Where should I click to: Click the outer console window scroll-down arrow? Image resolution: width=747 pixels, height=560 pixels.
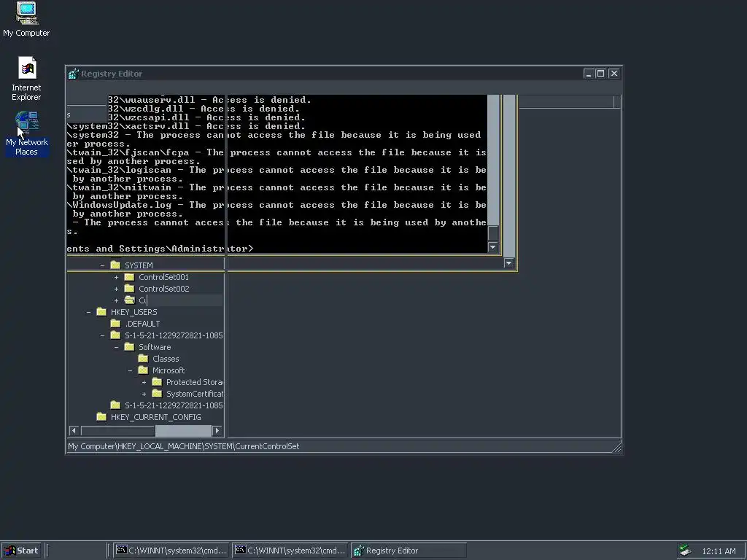tap(508, 262)
